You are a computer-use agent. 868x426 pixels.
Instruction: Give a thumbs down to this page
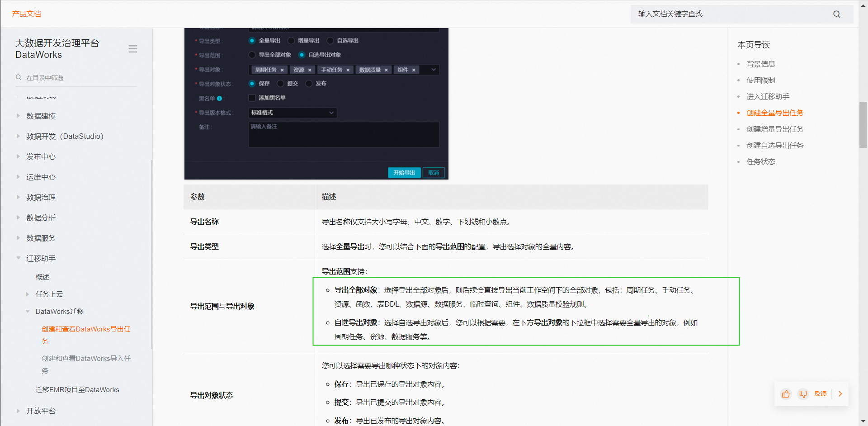[803, 394]
